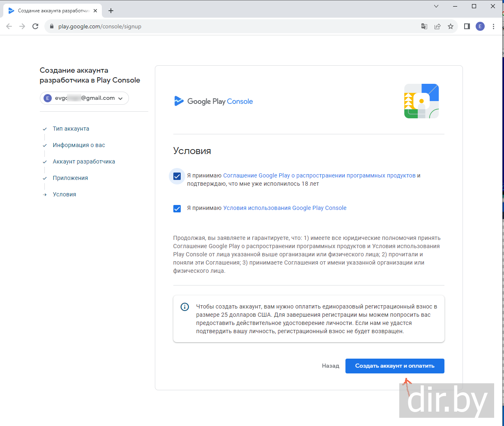Open the Chrome profile avatar E
Screen dimensions: 504x426
point(480,26)
